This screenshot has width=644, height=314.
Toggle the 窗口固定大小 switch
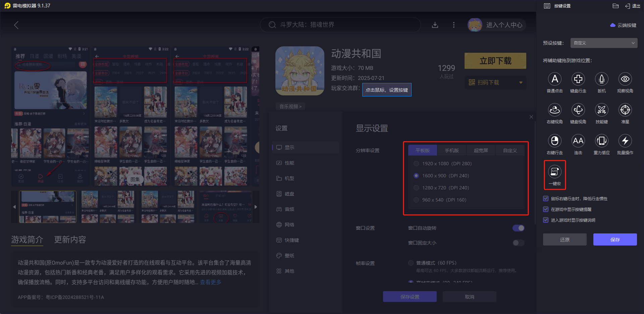coord(519,243)
